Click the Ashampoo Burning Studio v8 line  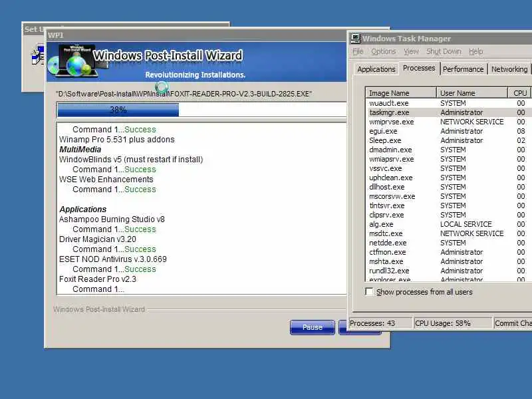coord(112,219)
